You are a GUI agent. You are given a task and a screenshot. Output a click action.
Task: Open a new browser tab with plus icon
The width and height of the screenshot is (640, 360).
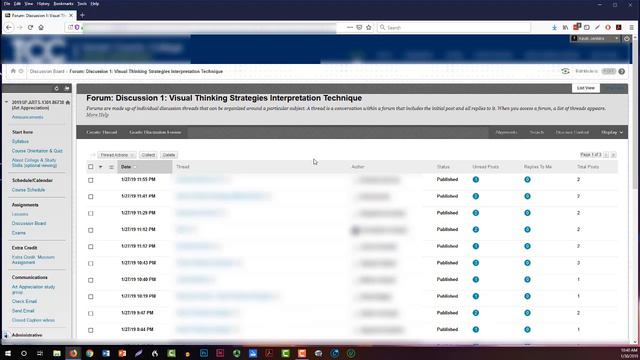(82, 15)
